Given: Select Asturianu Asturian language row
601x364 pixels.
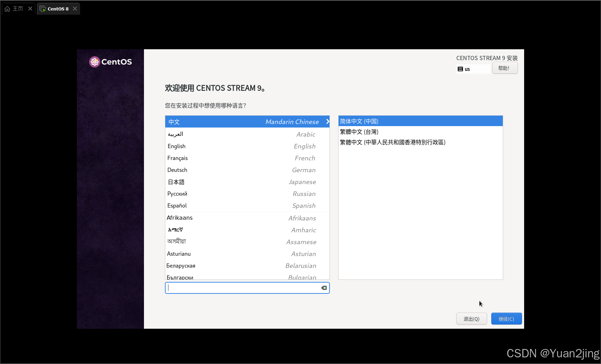Looking at the screenshot, I should click(x=247, y=254).
